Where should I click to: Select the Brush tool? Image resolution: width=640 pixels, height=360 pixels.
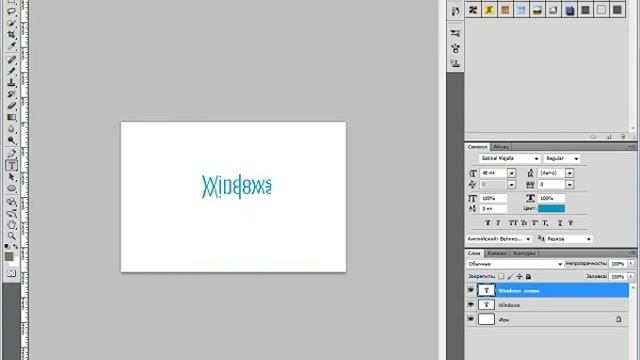coord(12,71)
